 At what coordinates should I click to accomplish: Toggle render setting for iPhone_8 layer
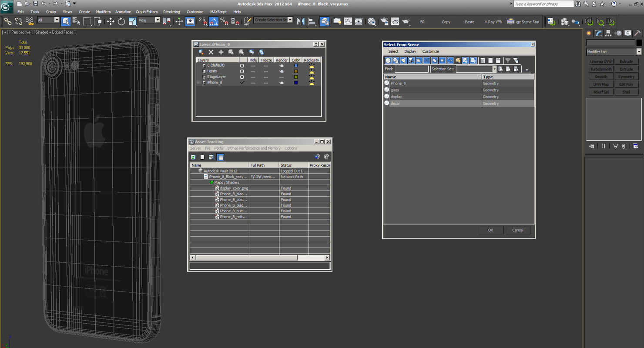tap(282, 83)
